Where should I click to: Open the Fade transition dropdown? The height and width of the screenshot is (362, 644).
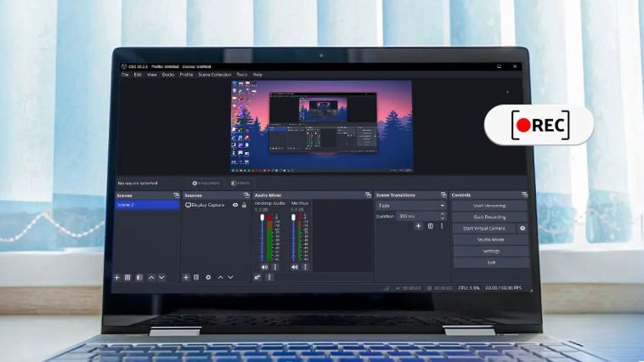click(x=410, y=206)
